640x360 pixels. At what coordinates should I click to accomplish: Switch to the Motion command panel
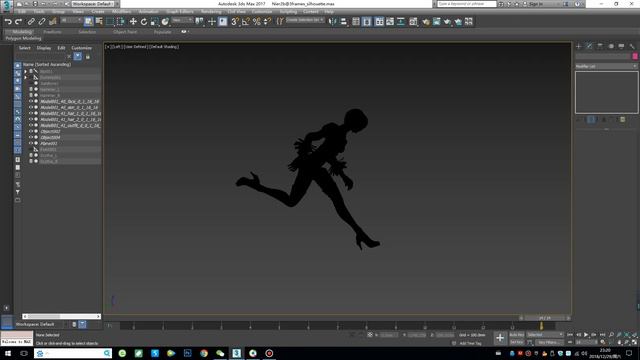(611, 46)
